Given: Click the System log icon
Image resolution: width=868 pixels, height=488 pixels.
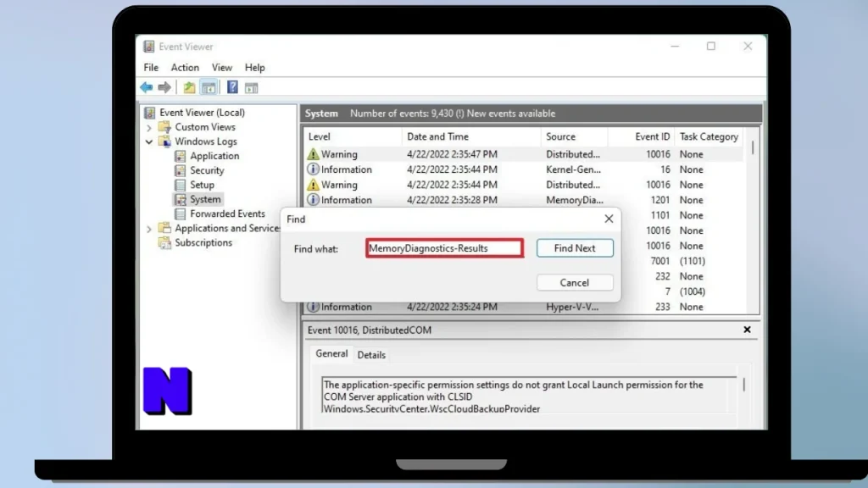Looking at the screenshot, I should pos(180,199).
